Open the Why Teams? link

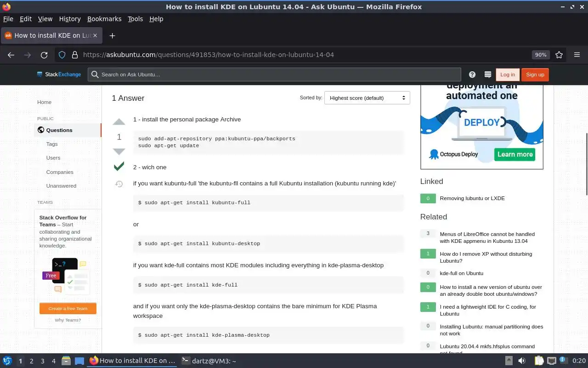coord(68,320)
